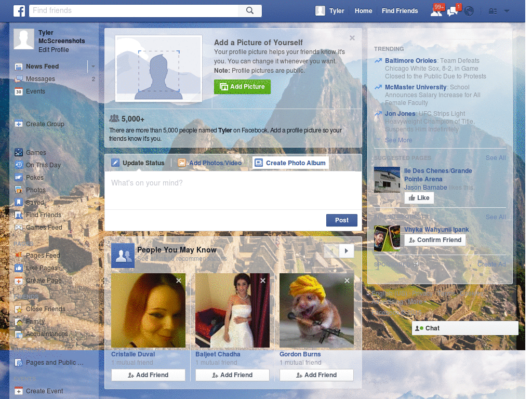Click the Facebook logo icon
The image size is (532, 399).
pyautogui.click(x=19, y=11)
